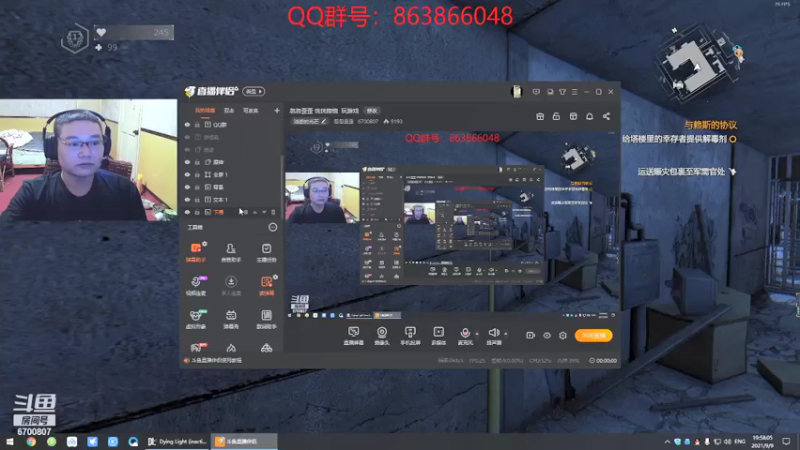This screenshot has width=800, height=450.
Task: Click the flame icon in toolbox bottom row
Action: 231,348
